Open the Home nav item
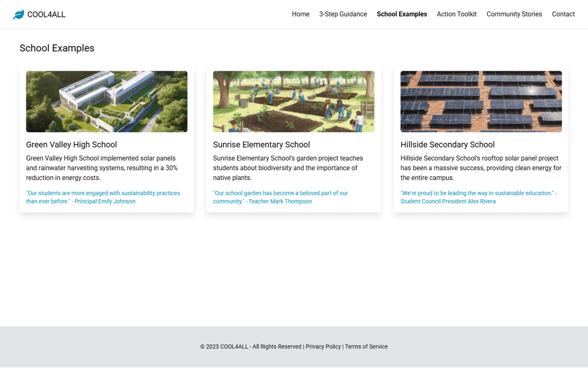 300,14
